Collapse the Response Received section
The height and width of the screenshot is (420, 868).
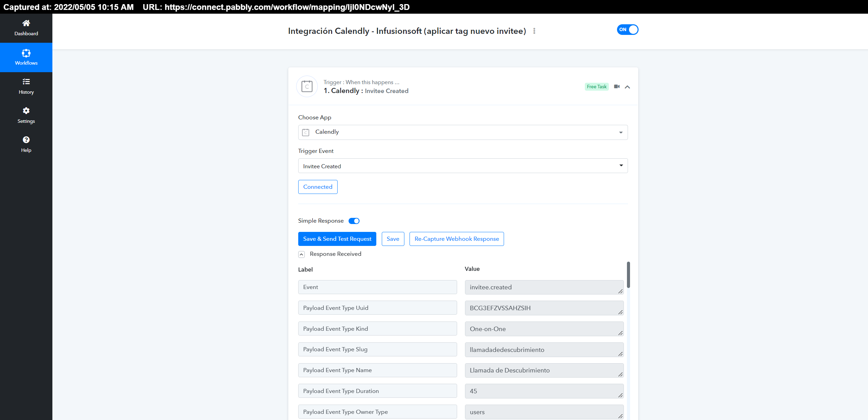(302, 254)
